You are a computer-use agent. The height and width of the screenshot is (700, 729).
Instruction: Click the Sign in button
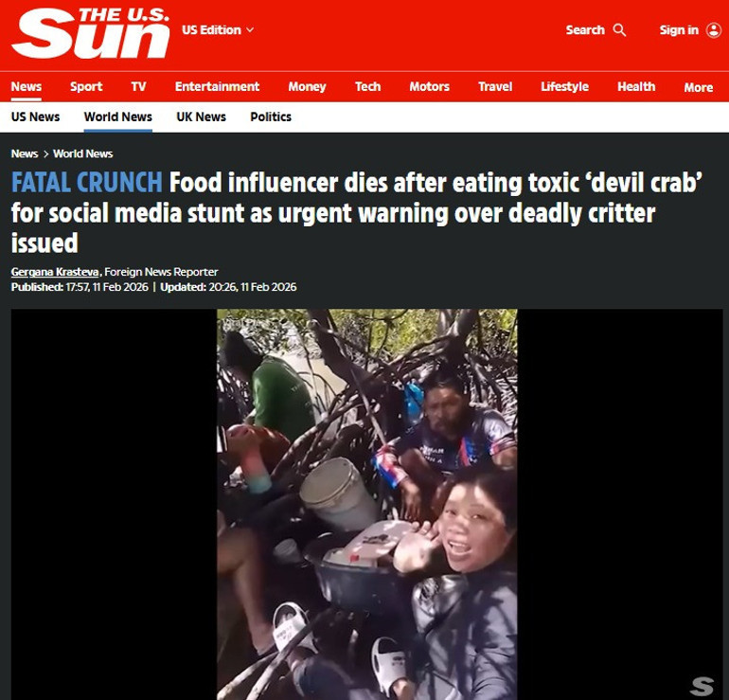click(679, 30)
